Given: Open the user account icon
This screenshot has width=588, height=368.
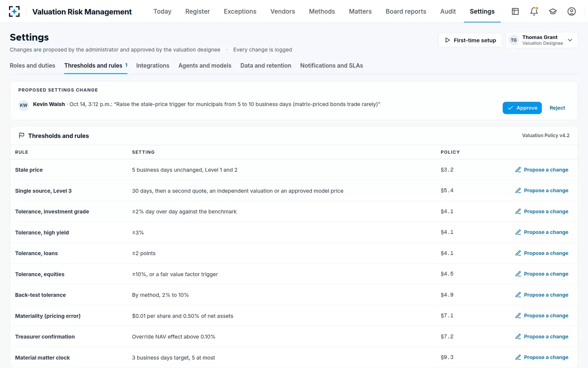Looking at the screenshot, I should click(x=572, y=11).
